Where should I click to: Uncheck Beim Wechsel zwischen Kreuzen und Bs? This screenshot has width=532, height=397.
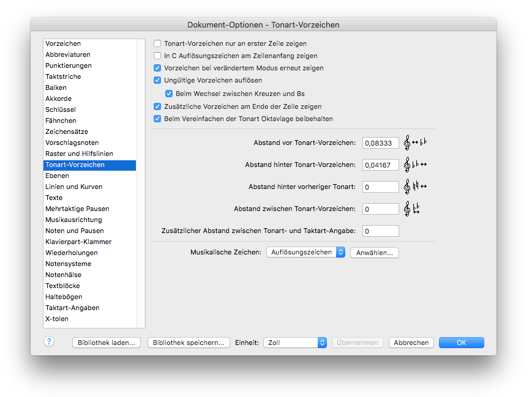click(x=168, y=94)
